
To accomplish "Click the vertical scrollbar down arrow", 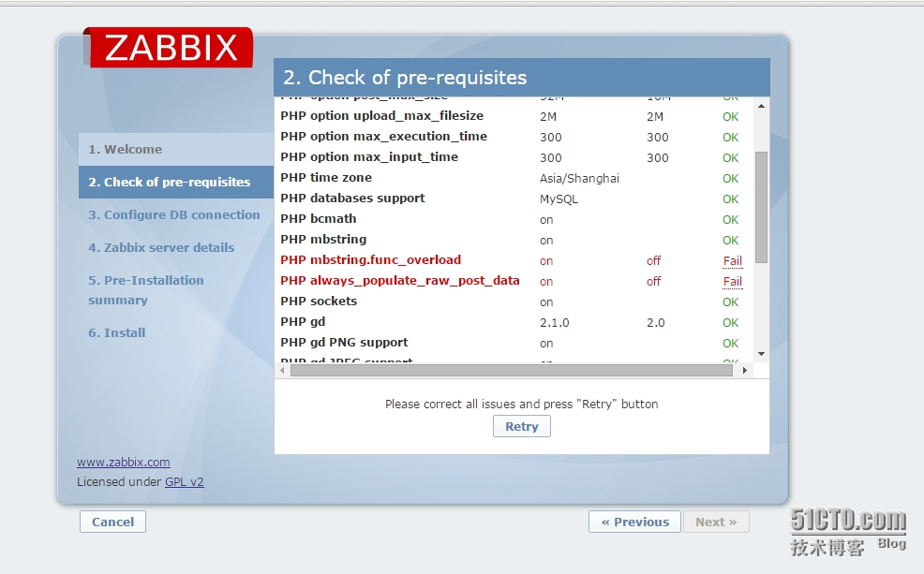I will (761, 354).
